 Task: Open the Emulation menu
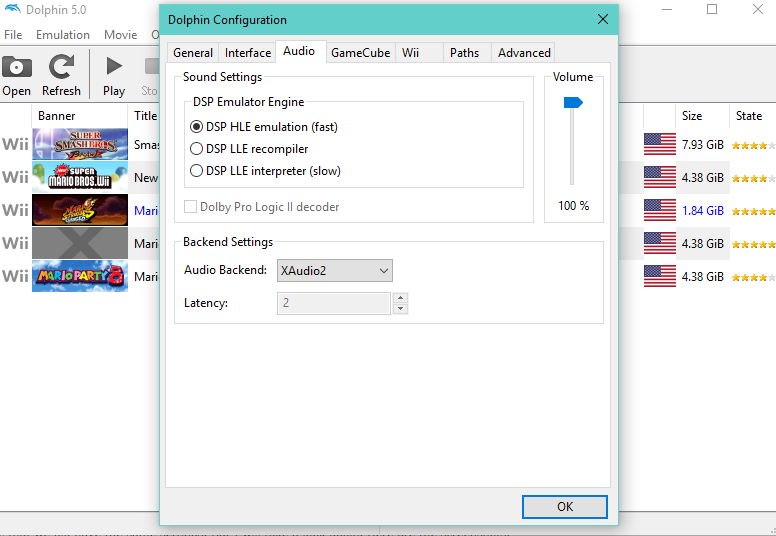point(63,35)
